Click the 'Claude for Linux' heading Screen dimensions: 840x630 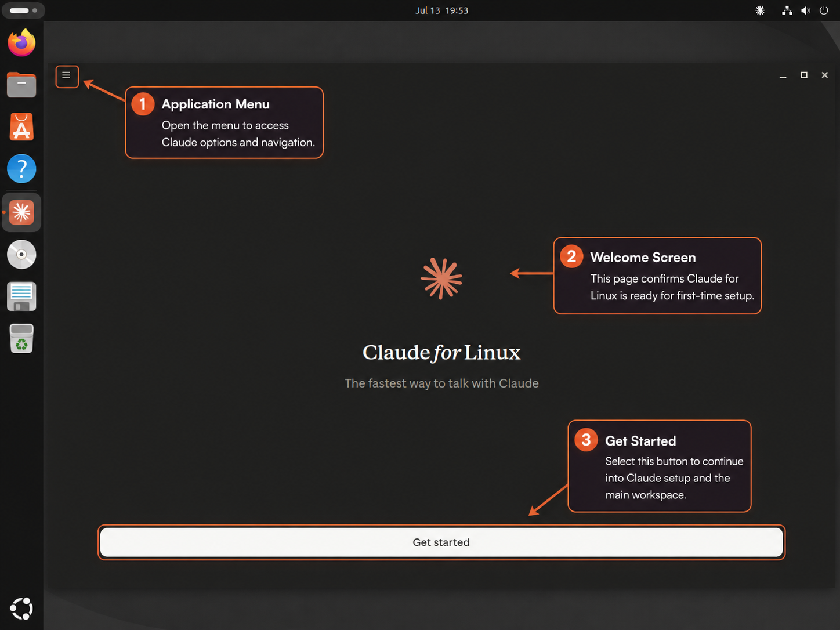(x=441, y=353)
